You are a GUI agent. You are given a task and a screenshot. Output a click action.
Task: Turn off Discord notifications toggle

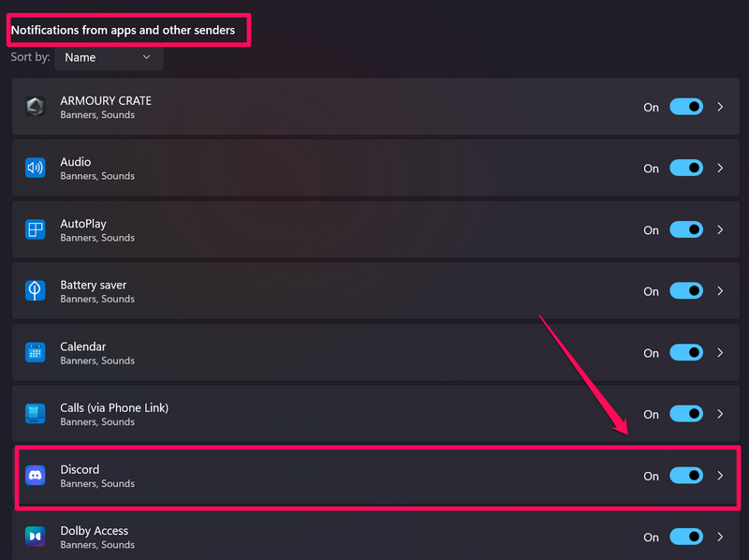[686, 476]
